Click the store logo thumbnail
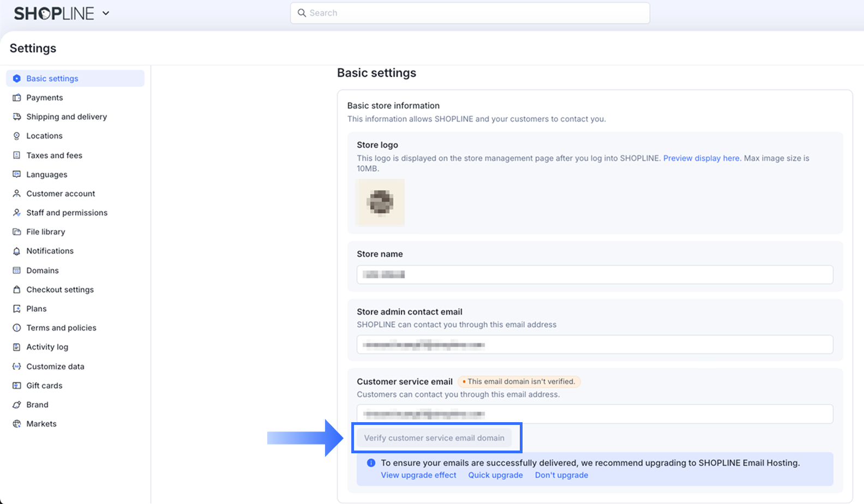This screenshot has height=504, width=864. (381, 202)
